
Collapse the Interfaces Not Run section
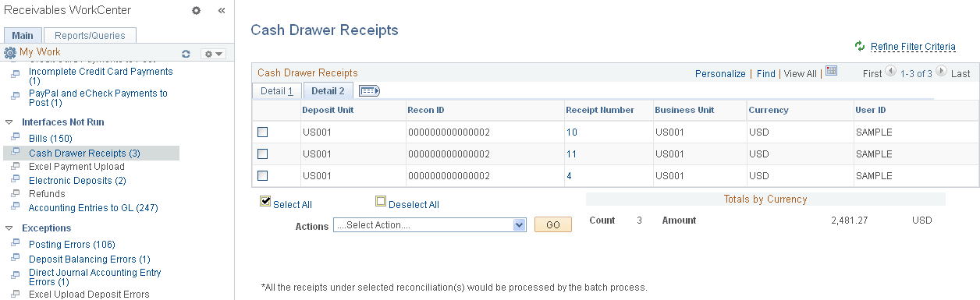coord(9,122)
